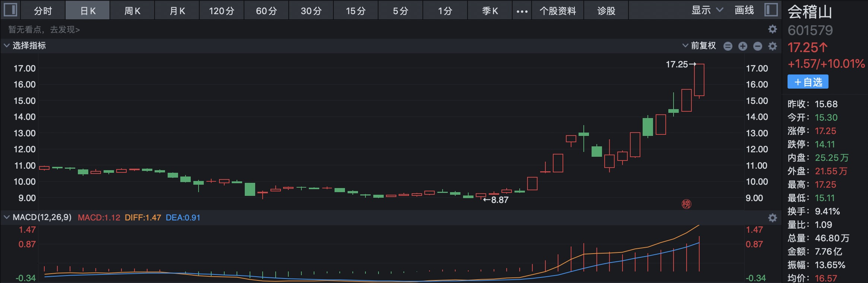Click the change value +1.57/+10.01%

click(x=826, y=64)
